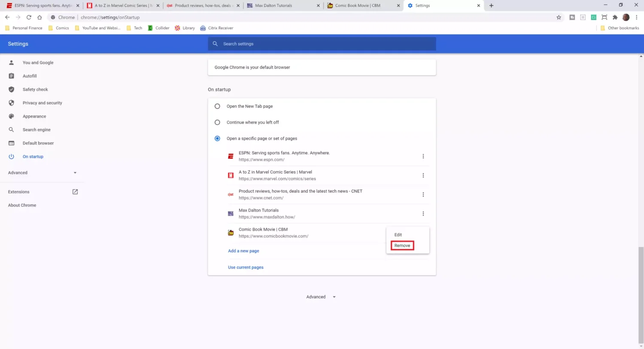Open the Extensions puzzle piece icon
The image size is (644, 349).
(x=615, y=17)
